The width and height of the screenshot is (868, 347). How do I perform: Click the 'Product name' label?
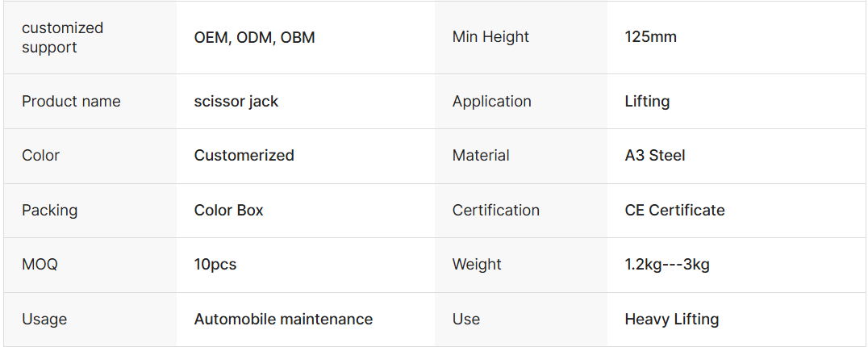[71, 102]
